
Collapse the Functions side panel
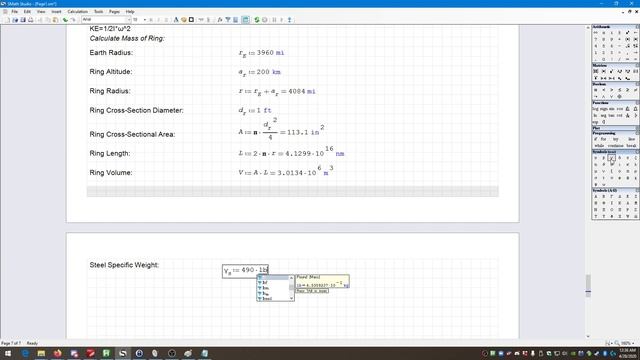click(637, 103)
